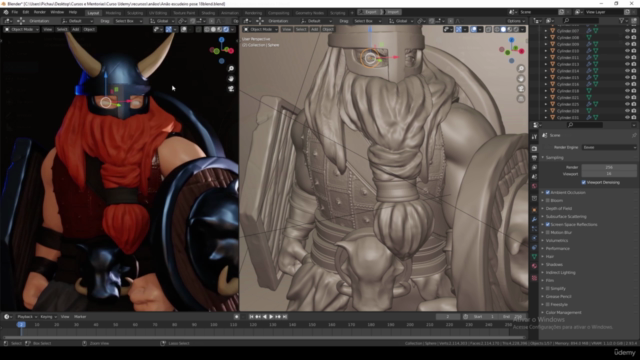Click the pan hand icon in left viewport
This screenshot has width=640, height=360.
[x=231, y=79]
